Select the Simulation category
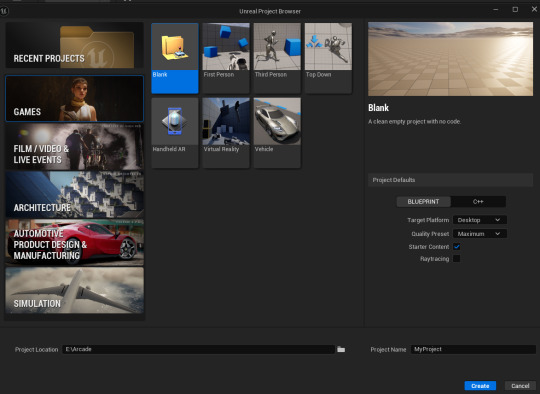 click(74, 291)
